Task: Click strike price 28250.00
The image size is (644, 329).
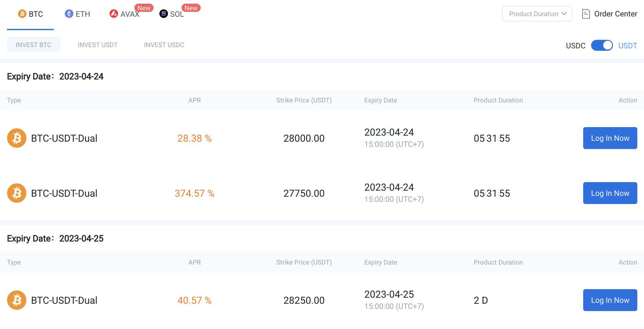Action: pyautogui.click(x=304, y=300)
